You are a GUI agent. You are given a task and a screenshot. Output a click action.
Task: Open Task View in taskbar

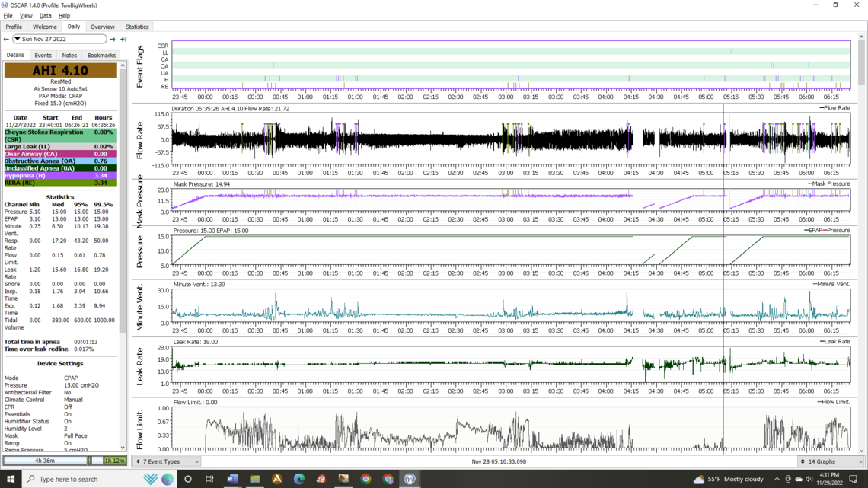click(x=209, y=479)
